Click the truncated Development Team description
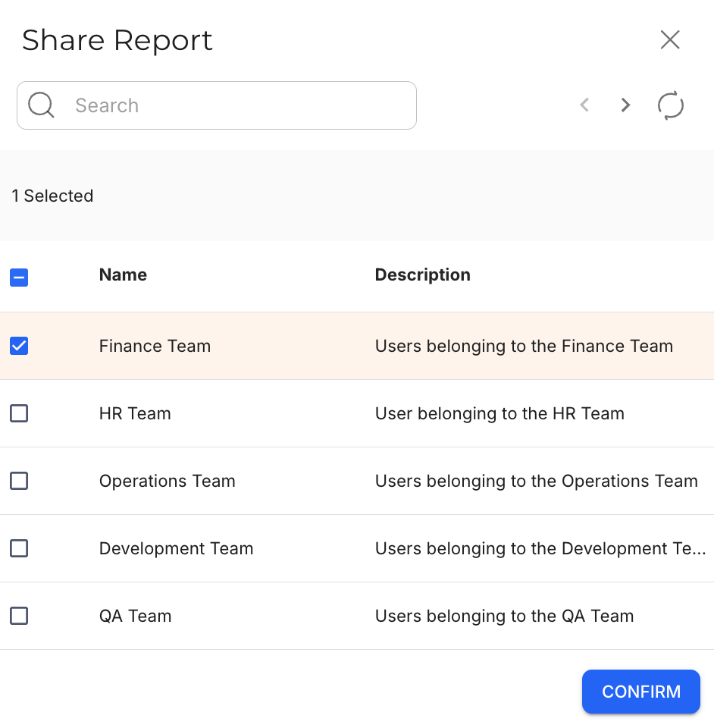Image resolution: width=714 pixels, height=728 pixels. (x=540, y=548)
